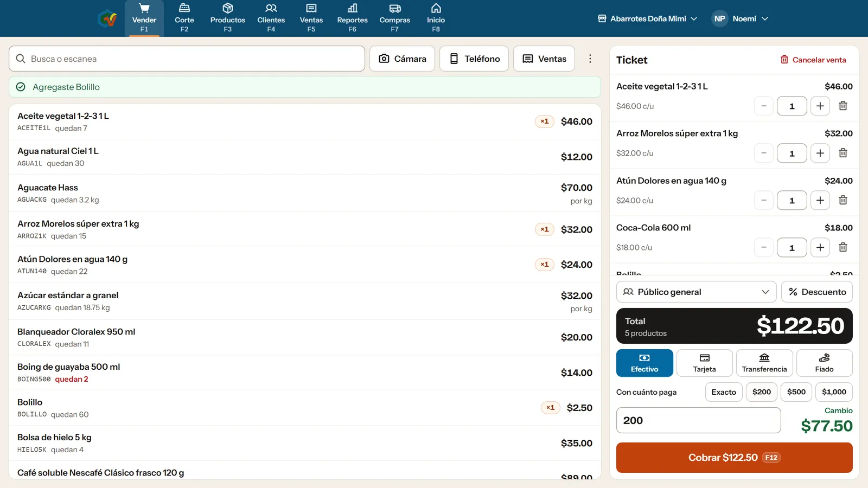Click the app logo in the header

107,18
